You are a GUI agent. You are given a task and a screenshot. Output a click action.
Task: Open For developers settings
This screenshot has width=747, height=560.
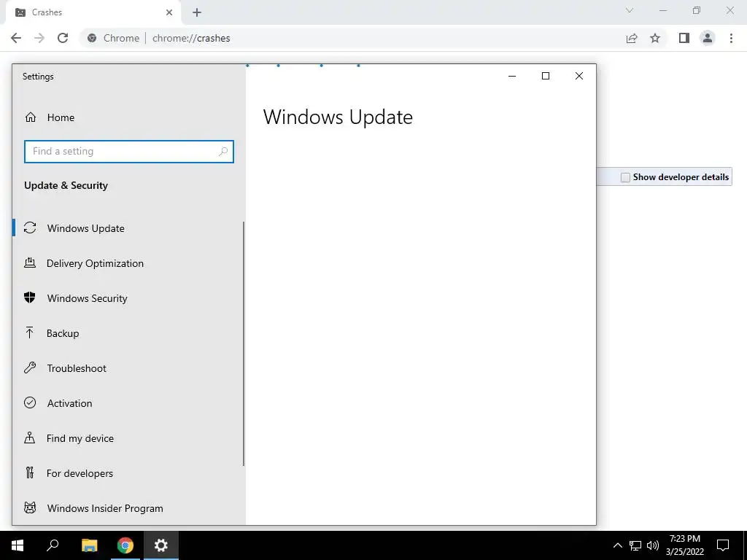[128, 473]
